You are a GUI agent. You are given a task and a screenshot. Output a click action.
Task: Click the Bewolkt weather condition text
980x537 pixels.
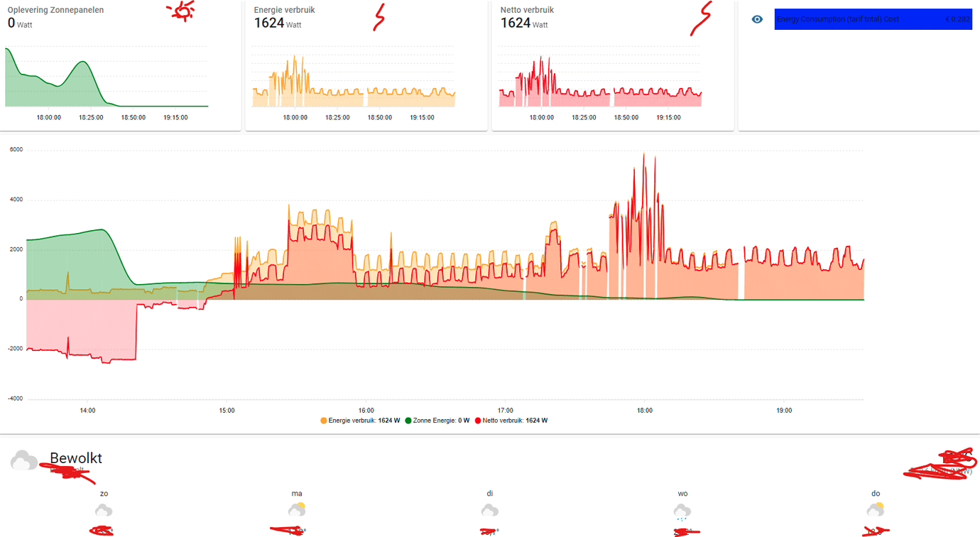tap(75, 459)
